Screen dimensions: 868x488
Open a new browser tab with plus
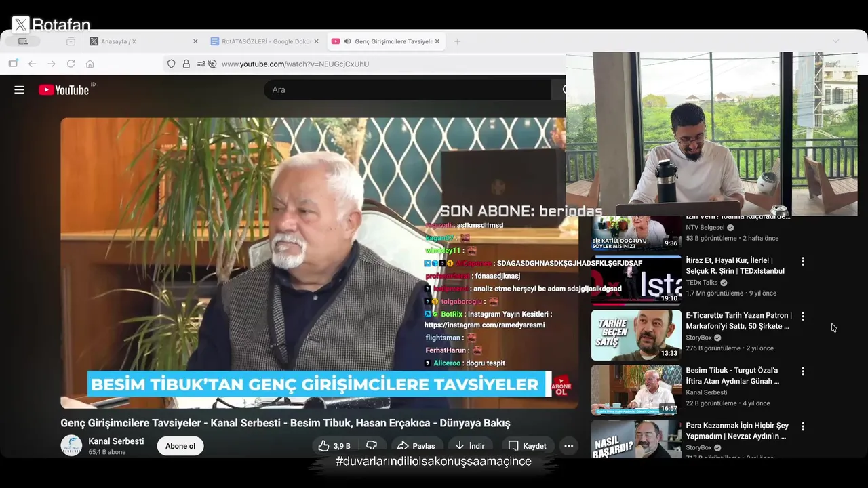coord(457,41)
